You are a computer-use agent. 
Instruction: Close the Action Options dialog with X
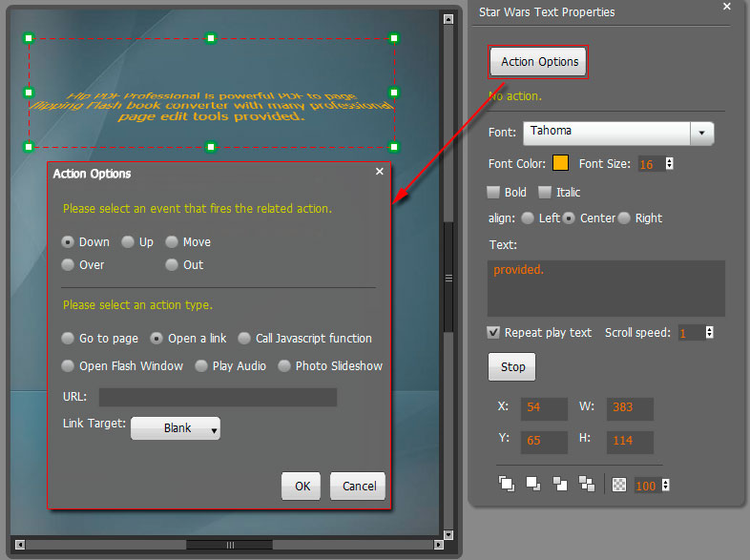pyautogui.click(x=380, y=172)
